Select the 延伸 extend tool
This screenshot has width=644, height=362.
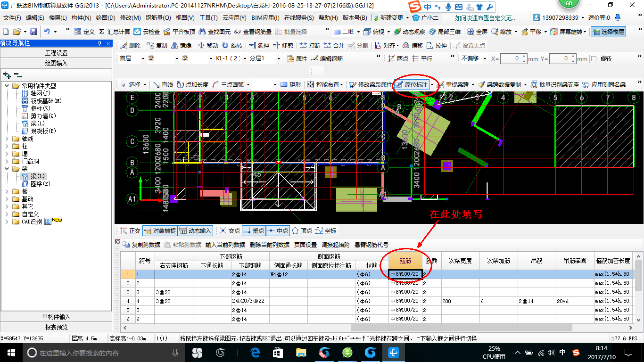pos(259,45)
